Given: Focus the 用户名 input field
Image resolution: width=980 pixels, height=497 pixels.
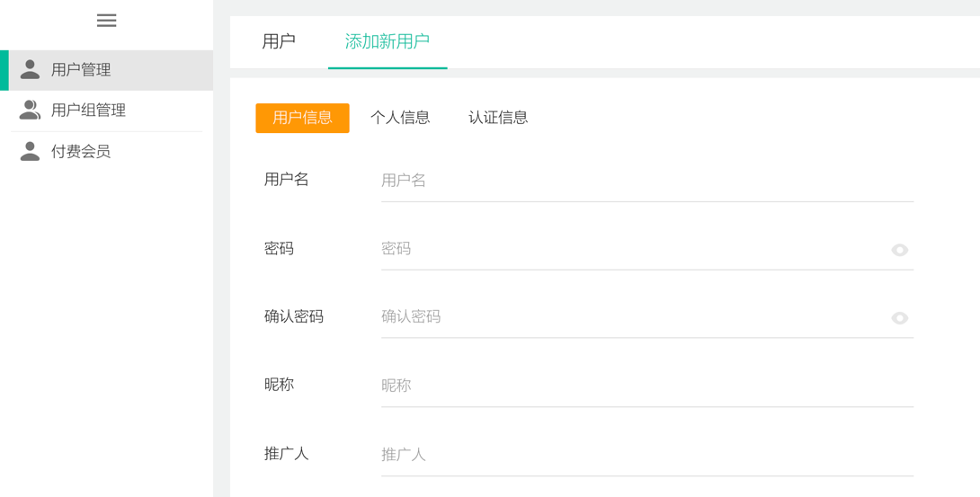Looking at the screenshot, I should tap(646, 181).
